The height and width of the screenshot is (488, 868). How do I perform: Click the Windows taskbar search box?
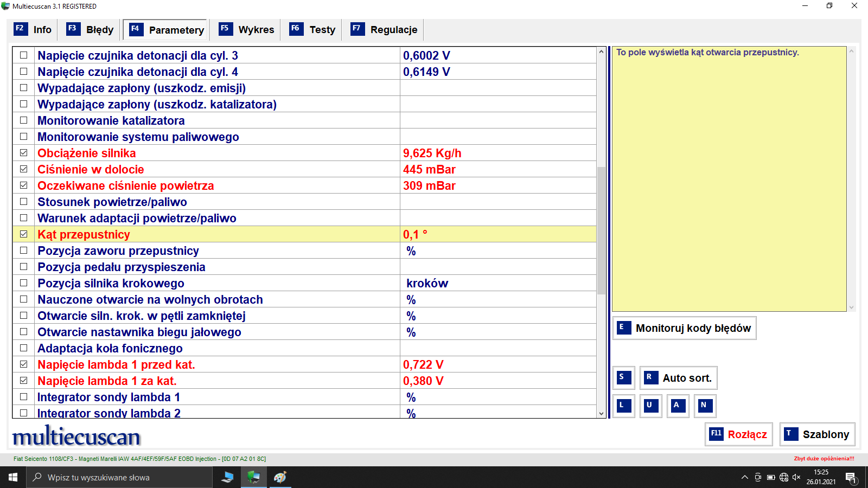coord(119,477)
